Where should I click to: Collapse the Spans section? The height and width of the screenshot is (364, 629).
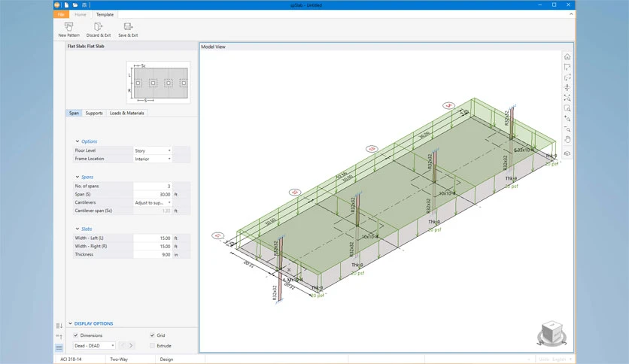(x=77, y=177)
